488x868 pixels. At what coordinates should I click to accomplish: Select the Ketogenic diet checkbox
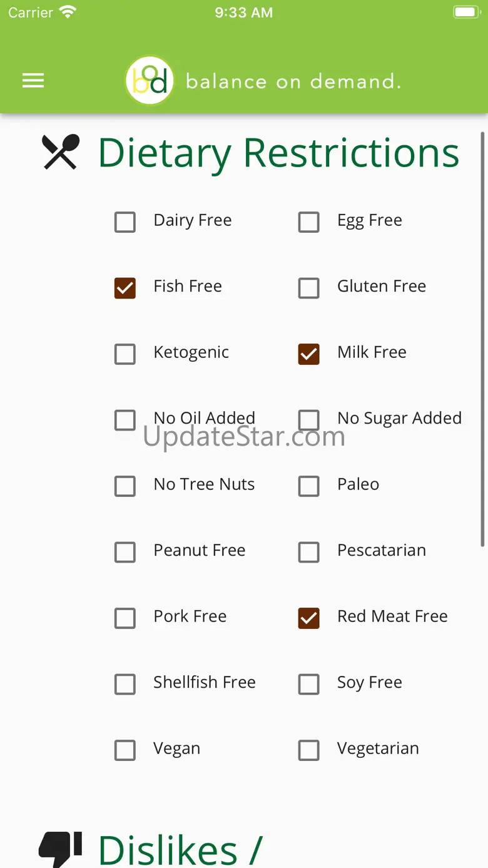(125, 354)
